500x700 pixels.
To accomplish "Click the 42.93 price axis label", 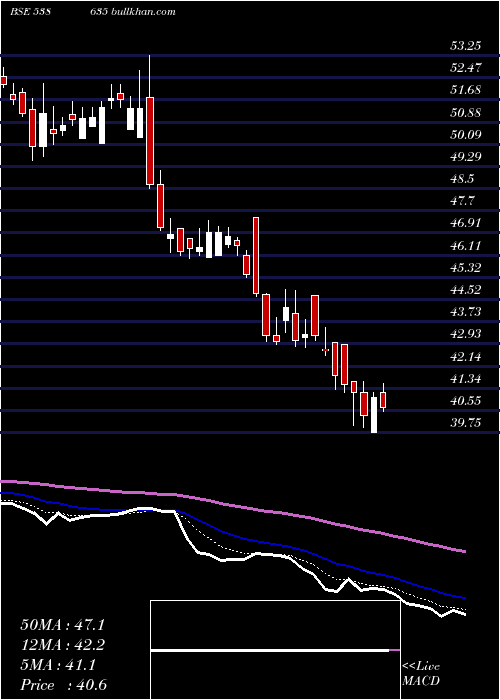I will 466,334.
